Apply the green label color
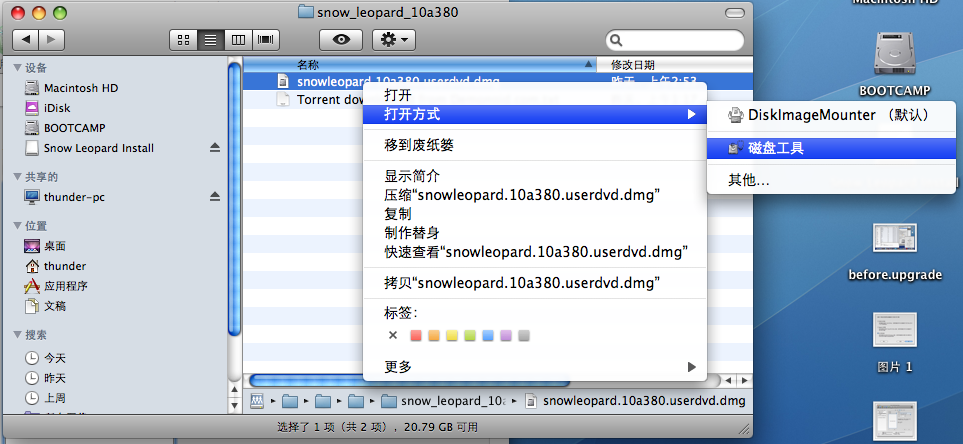The image size is (963, 444). click(x=470, y=335)
